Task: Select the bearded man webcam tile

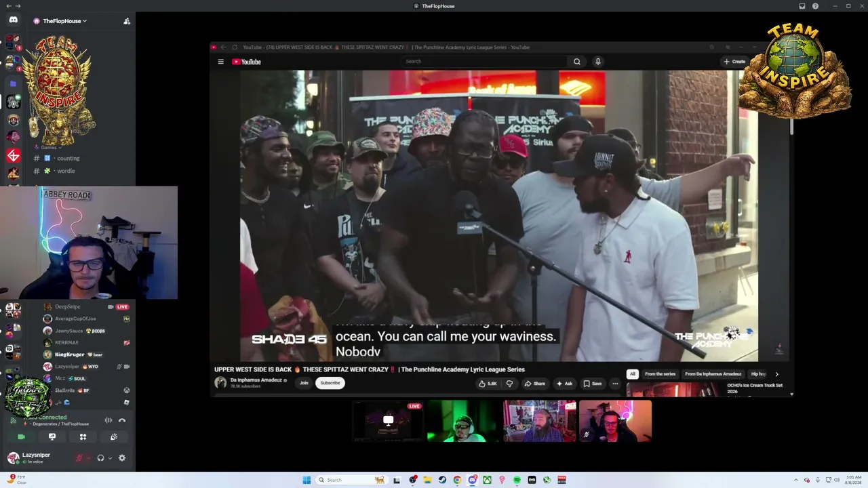Action: pyautogui.click(x=540, y=421)
